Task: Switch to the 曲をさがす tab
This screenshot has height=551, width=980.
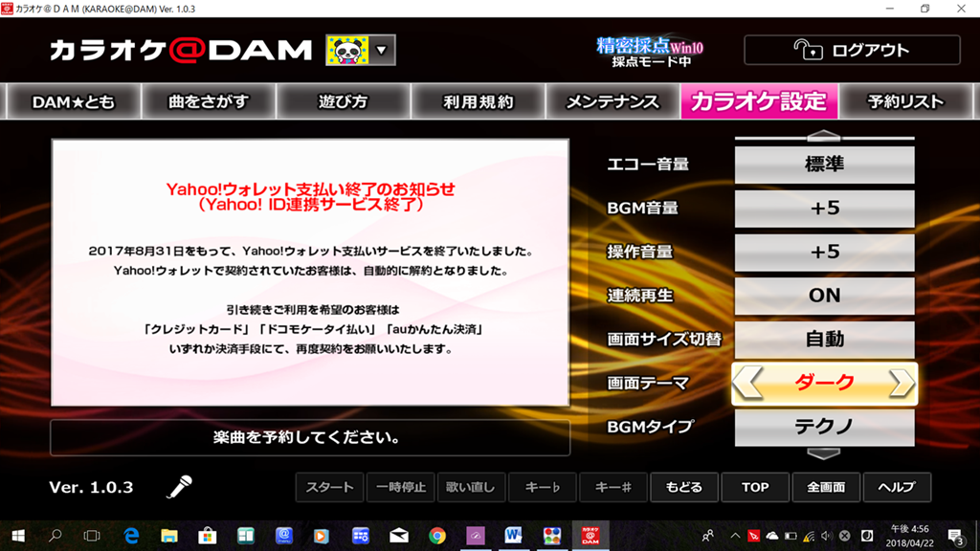Action: 208,101
